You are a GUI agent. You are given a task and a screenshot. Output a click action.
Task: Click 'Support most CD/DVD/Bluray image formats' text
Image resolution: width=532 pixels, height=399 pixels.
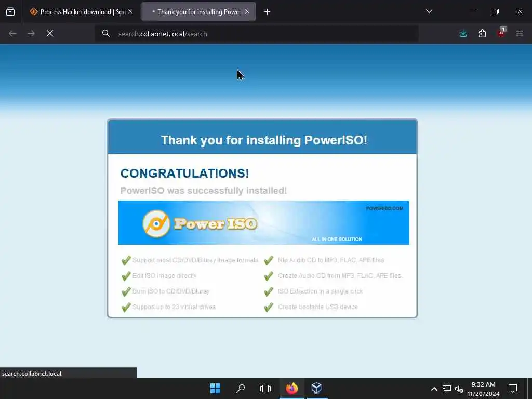point(195,260)
